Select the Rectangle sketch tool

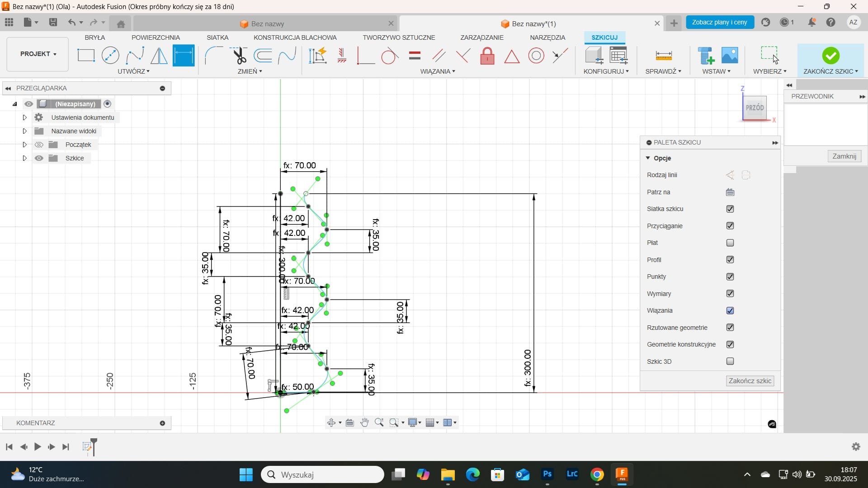click(86, 56)
